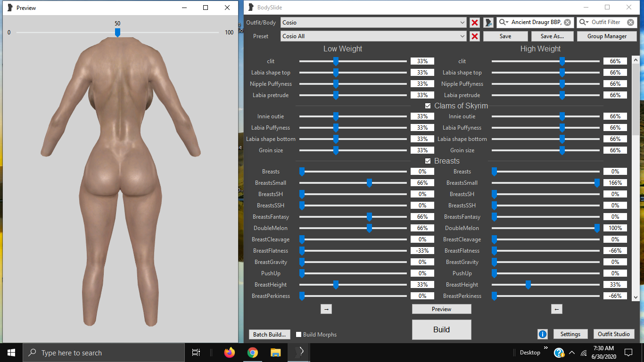Launch Firefox from the taskbar
644x362 pixels.
(230, 353)
